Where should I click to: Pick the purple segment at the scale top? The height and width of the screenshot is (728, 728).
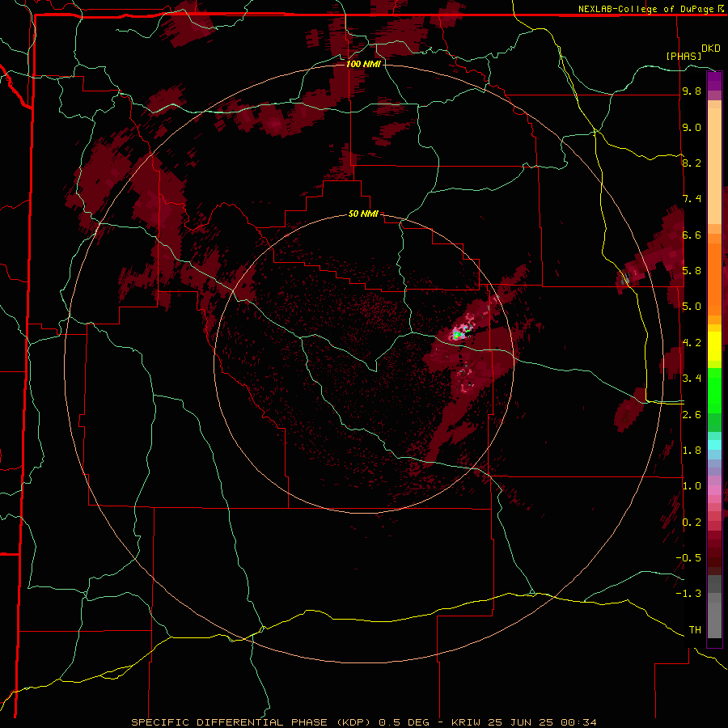714,82
